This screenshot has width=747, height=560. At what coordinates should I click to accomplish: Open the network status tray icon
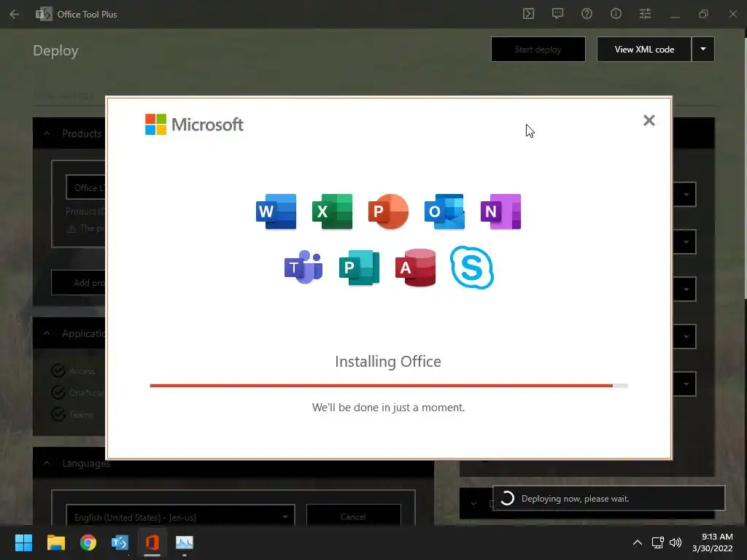[658, 542]
